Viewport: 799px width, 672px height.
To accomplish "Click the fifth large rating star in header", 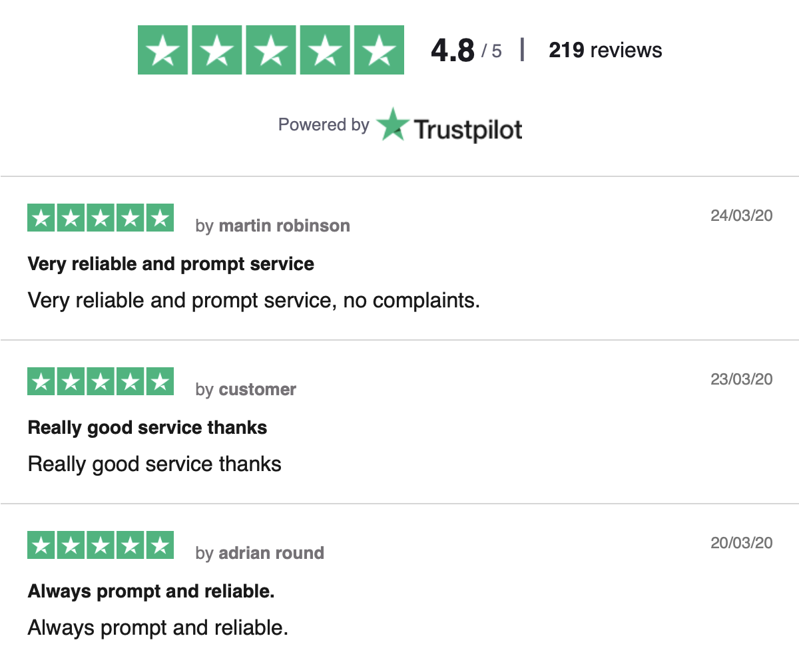I will (379, 50).
